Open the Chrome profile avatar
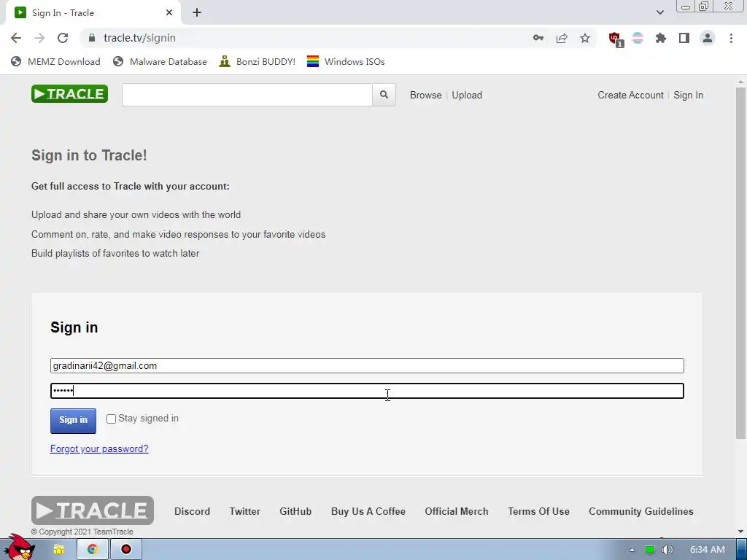747x560 pixels. 708,38
